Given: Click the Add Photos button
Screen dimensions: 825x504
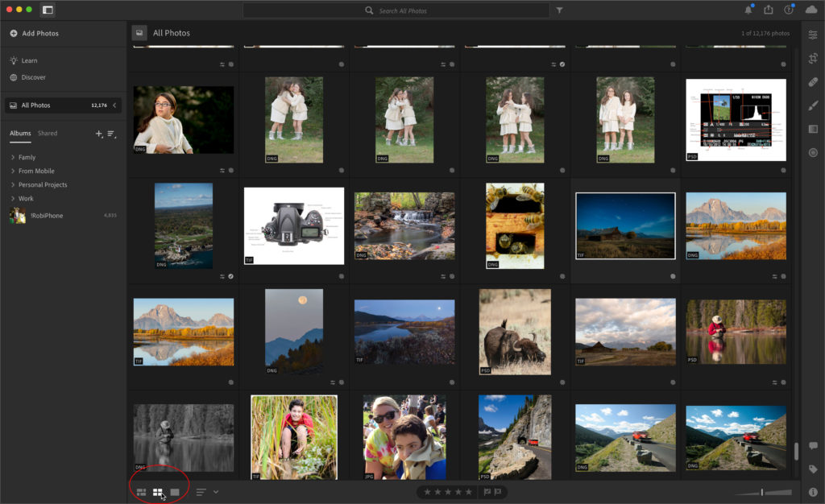Looking at the screenshot, I should (34, 34).
